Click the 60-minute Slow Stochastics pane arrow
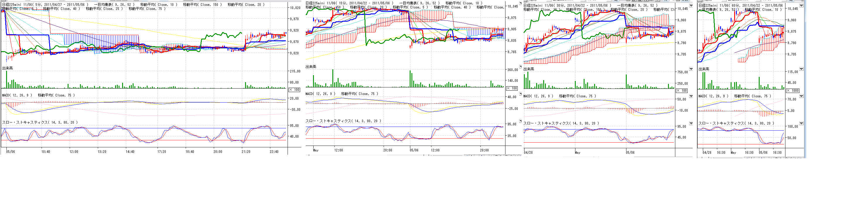Screen dimensions: 868x221 click(801, 123)
